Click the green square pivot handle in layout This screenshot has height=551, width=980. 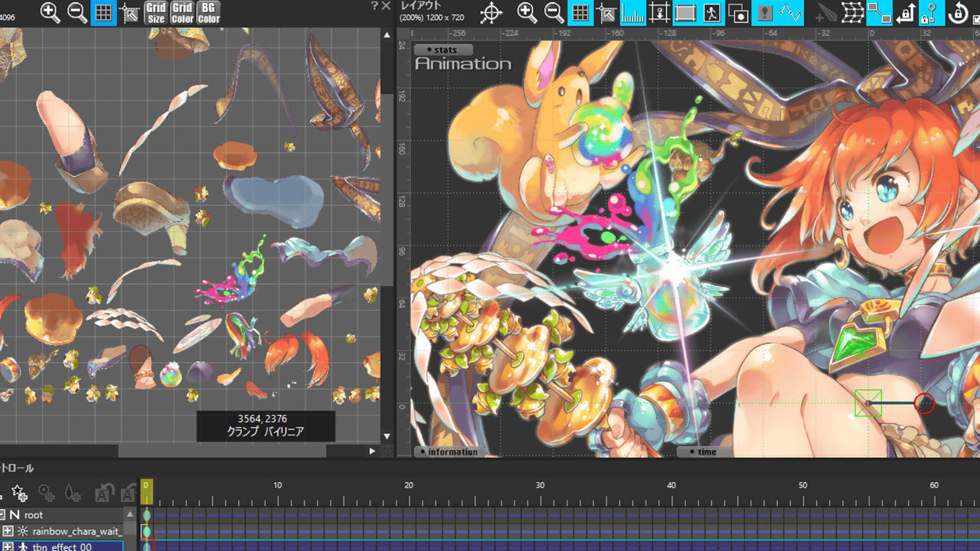[868, 403]
